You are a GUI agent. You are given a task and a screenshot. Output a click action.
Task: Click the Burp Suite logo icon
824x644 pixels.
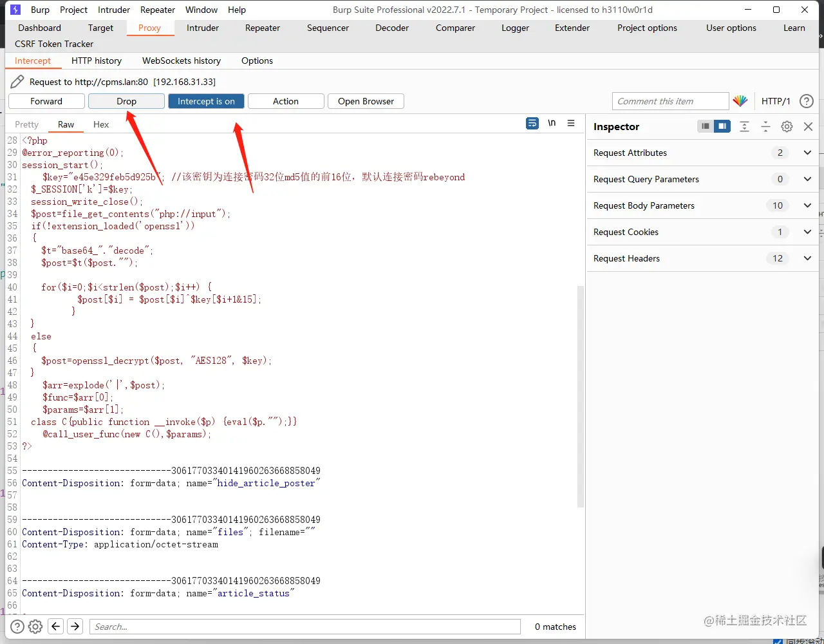pos(15,10)
